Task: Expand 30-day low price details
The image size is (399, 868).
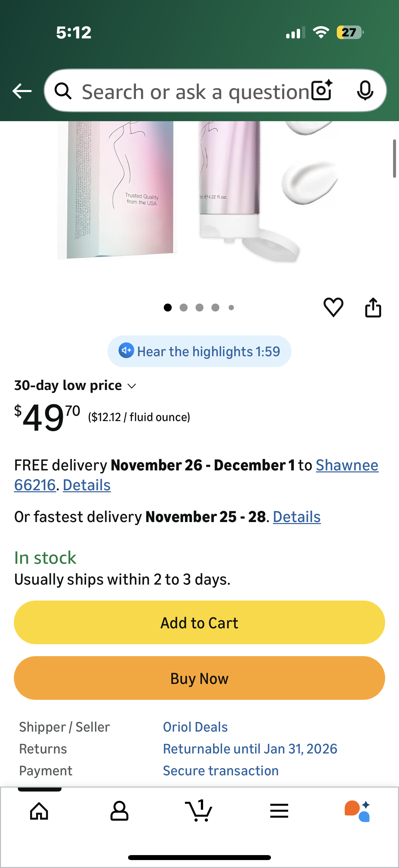Action: click(75, 385)
